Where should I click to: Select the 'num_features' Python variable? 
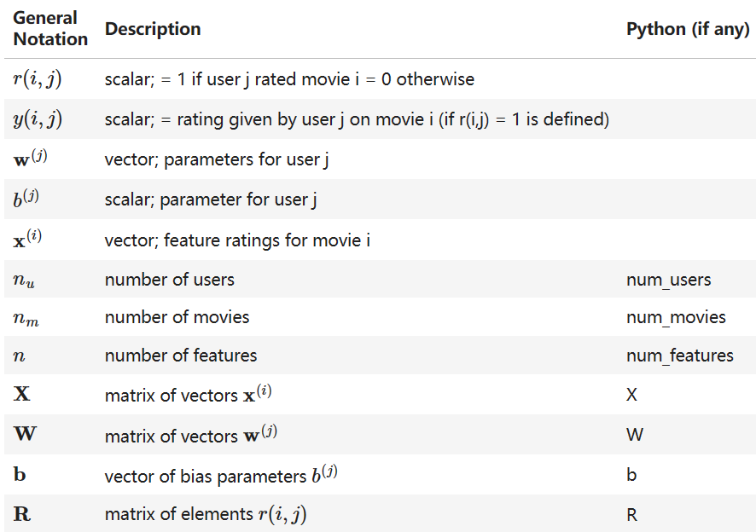(679, 356)
